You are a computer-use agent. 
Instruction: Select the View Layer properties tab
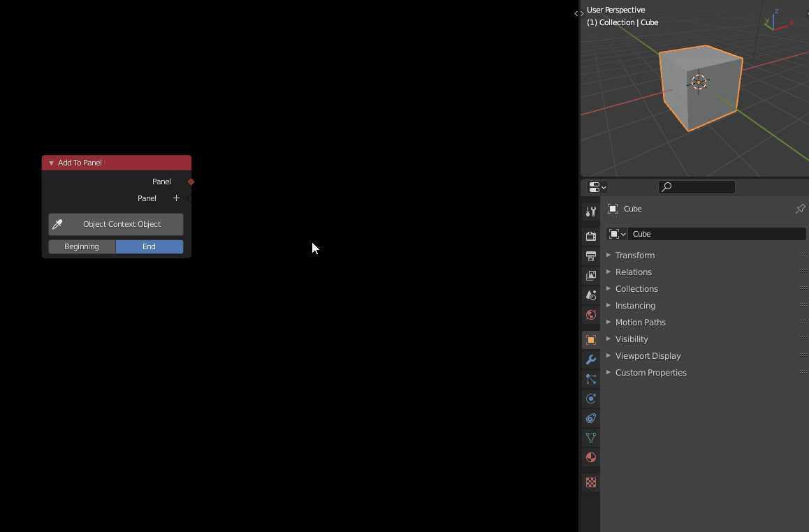click(590, 275)
